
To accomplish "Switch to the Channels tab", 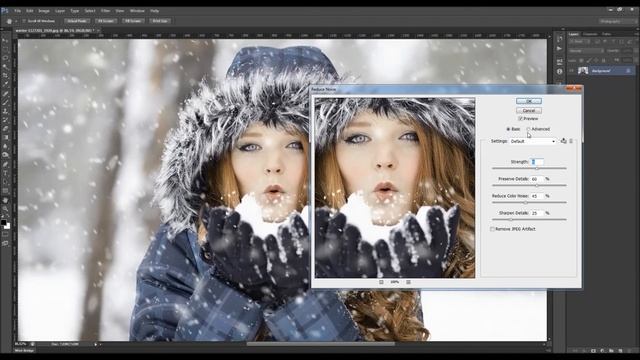I will click(x=590, y=34).
